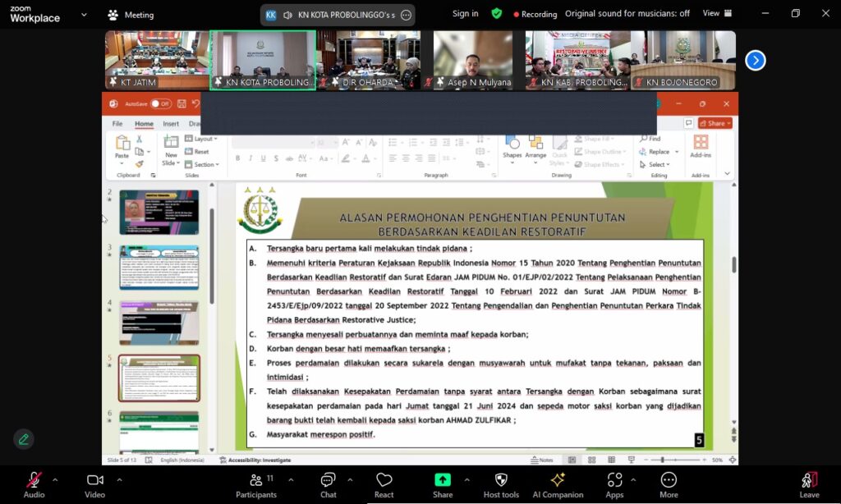Open Host tools shield icon
The image size is (841, 504).
click(x=501, y=480)
